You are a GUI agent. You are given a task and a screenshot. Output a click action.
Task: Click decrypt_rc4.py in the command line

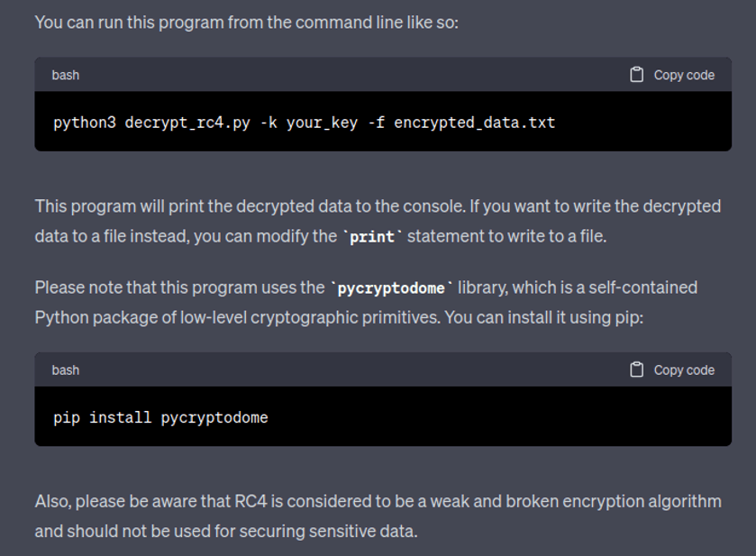(187, 123)
